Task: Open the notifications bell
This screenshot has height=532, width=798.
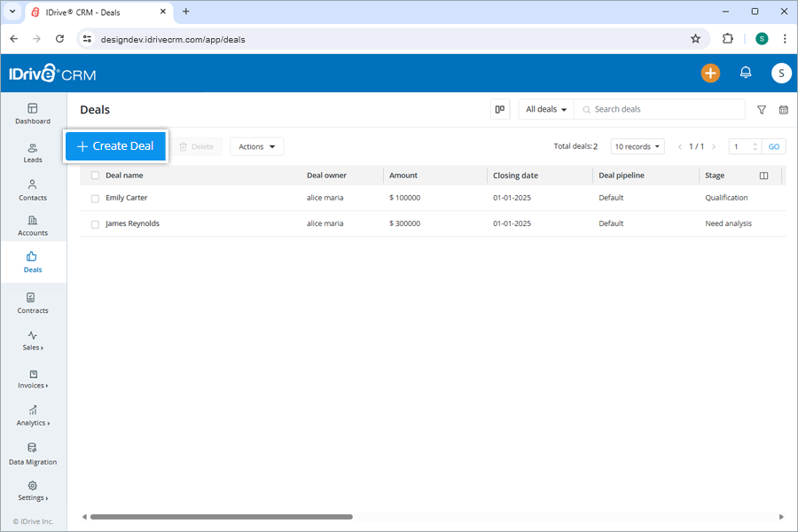Action: 746,72
